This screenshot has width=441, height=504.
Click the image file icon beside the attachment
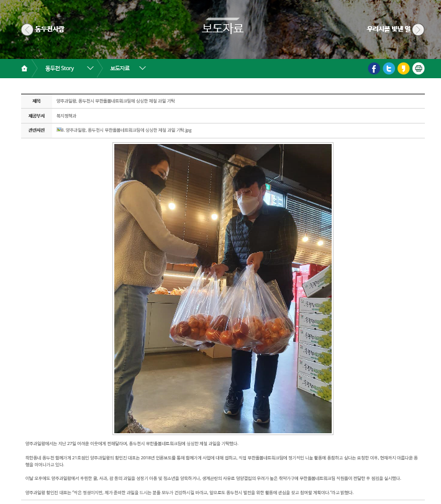pyautogui.click(x=58, y=130)
